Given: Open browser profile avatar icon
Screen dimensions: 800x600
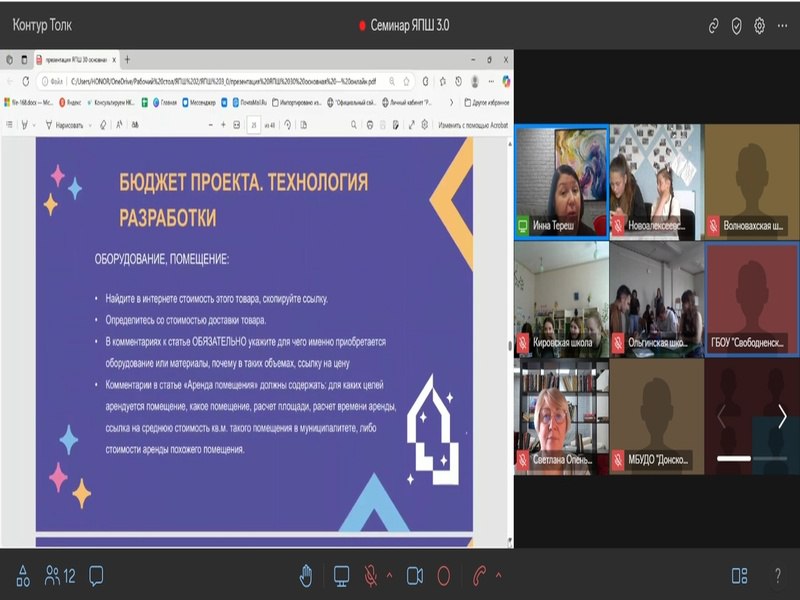Looking at the screenshot, I should pyautogui.click(x=474, y=81).
